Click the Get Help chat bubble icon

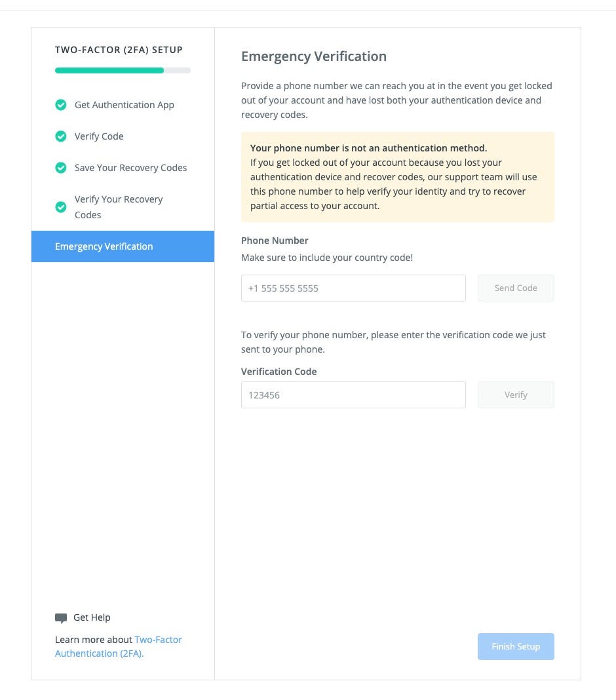[x=61, y=618]
